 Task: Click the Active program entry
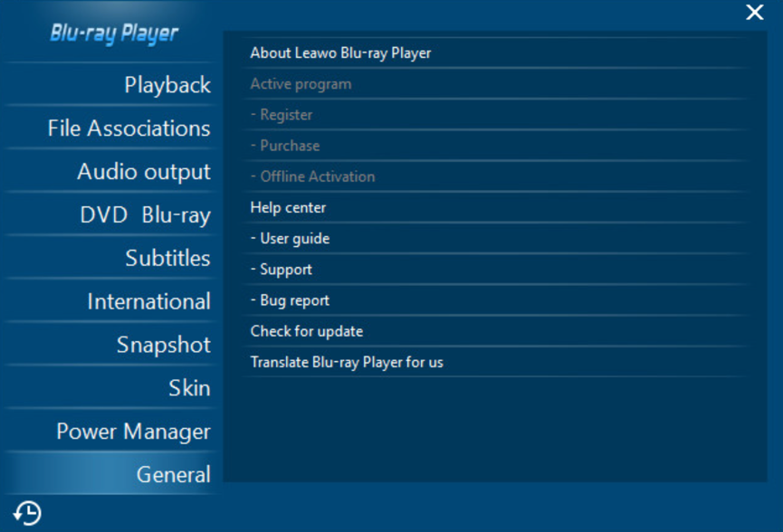point(495,84)
